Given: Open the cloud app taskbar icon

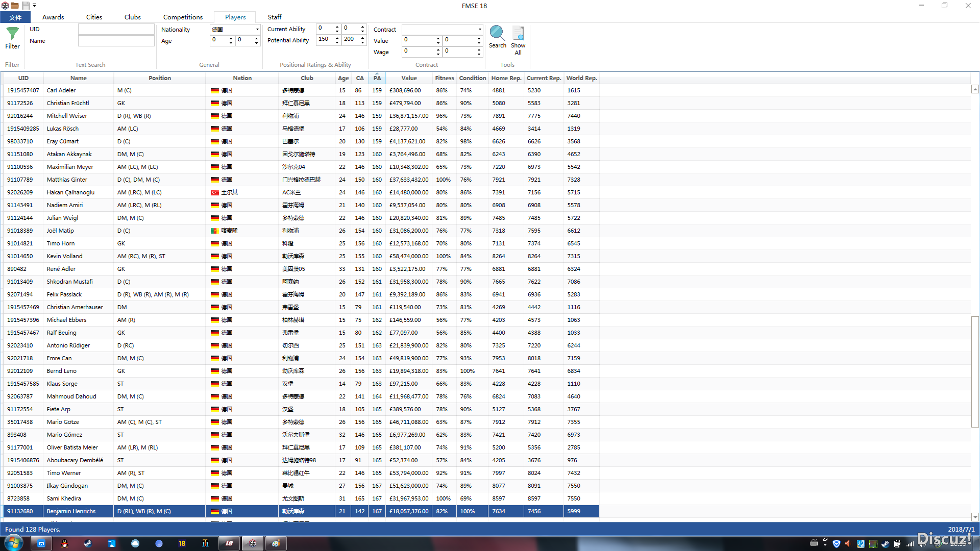Looking at the screenshot, I should click(135, 543).
